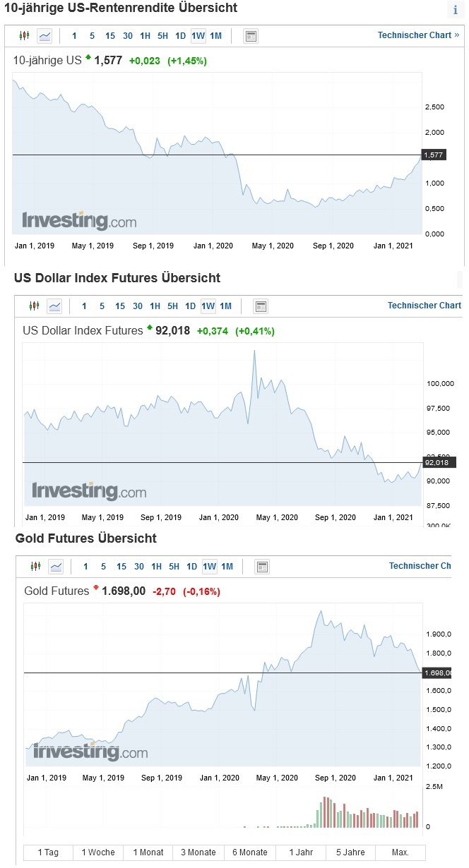Choose 1D interval in US Dollar Index chart
The image size is (469, 868).
tap(190, 306)
